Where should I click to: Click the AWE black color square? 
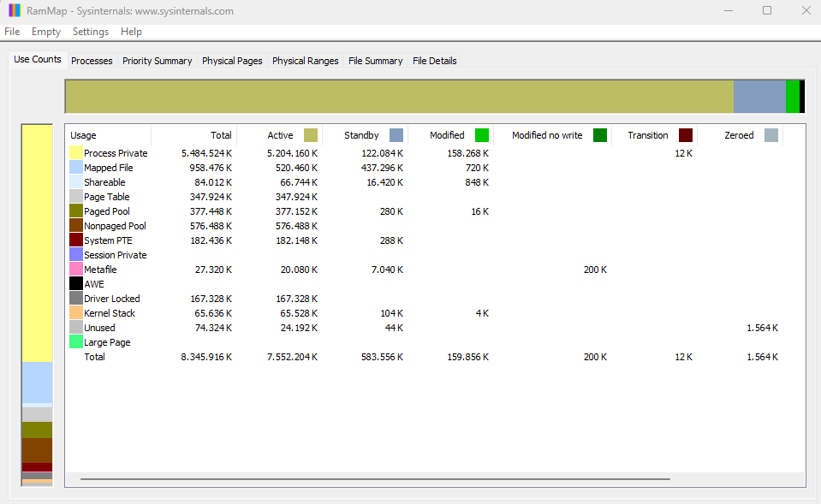click(x=76, y=284)
